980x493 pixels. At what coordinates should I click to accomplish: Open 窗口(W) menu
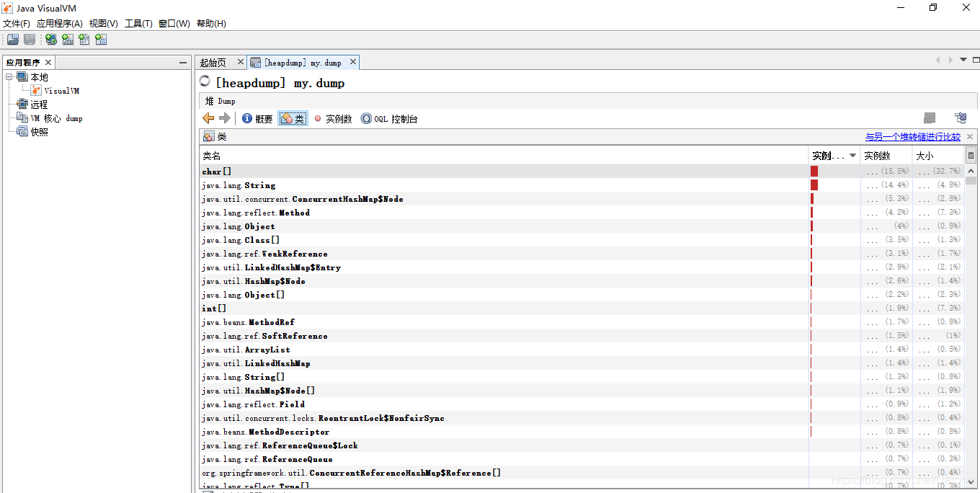click(174, 24)
